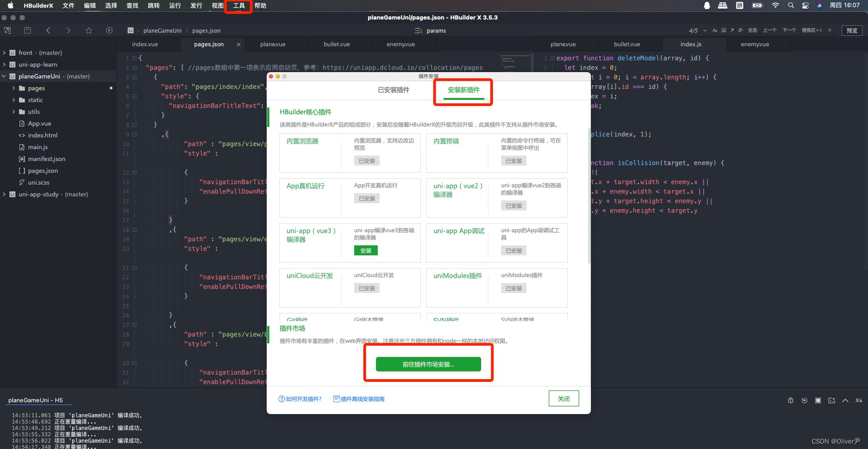Click the planeGameUni - H5 console tab
This screenshot has width=868, height=449.
tap(35, 400)
